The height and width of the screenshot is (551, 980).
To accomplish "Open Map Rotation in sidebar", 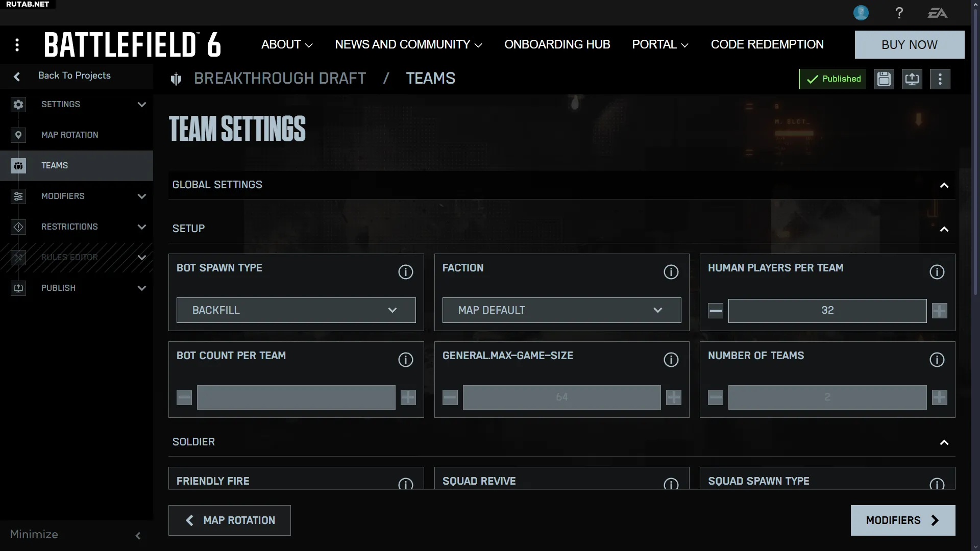I will pos(70,135).
